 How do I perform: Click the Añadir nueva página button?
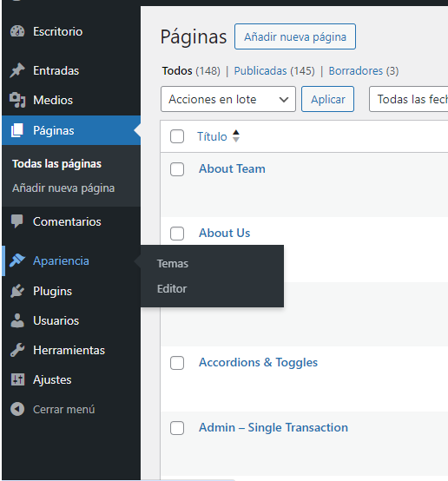tap(295, 36)
